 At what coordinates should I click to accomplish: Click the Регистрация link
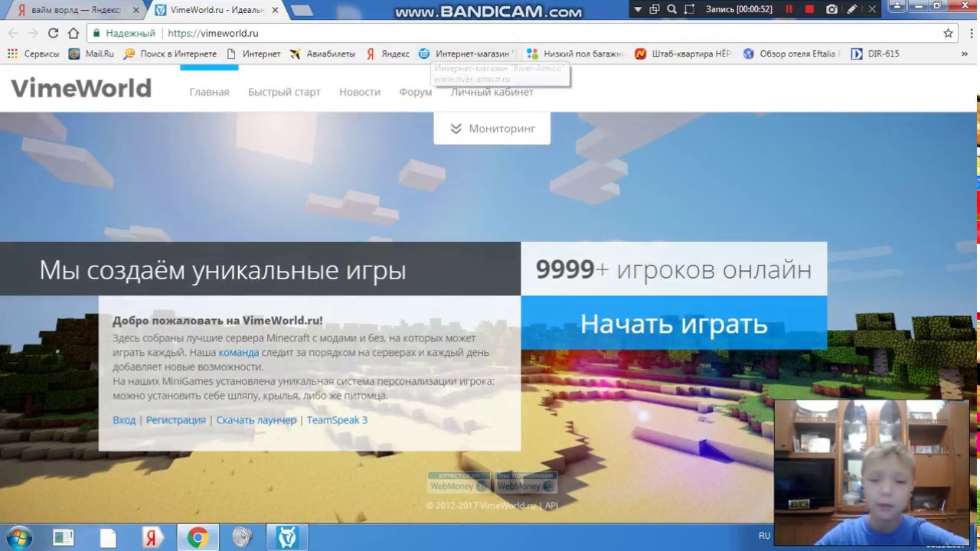[x=175, y=420]
